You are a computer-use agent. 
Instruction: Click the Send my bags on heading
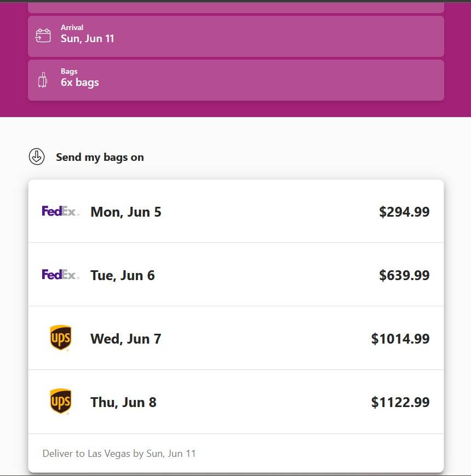[100, 158]
